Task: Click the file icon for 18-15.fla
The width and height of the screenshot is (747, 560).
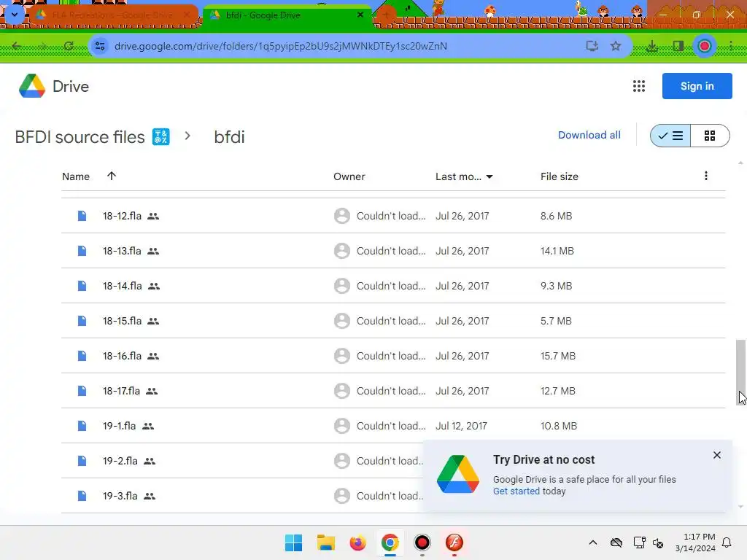Action: [x=82, y=321]
